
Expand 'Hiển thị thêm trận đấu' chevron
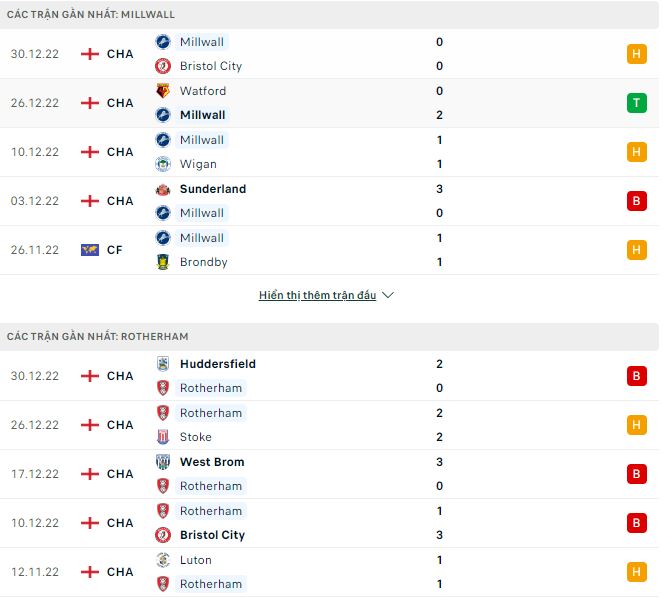click(388, 296)
